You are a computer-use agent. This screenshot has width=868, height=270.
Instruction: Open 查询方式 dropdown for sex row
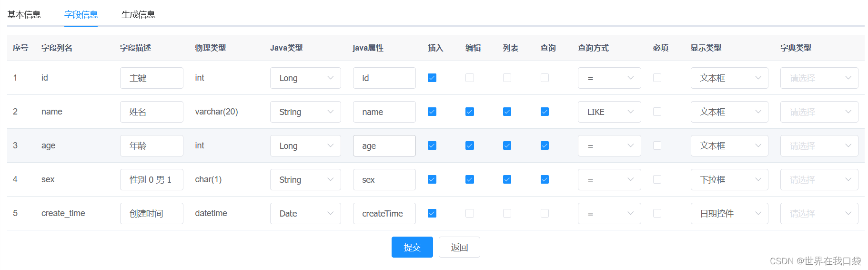pyautogui.click(x=609, y=179)
